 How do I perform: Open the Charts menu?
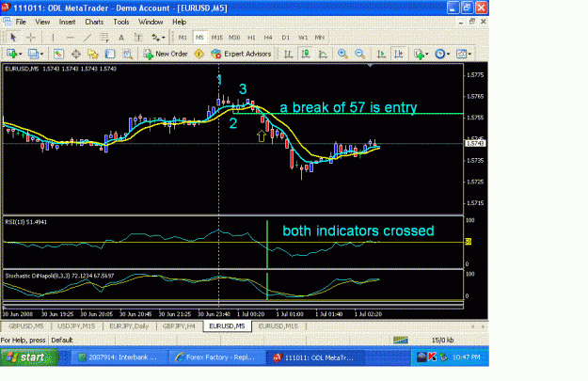pos(94,23)
